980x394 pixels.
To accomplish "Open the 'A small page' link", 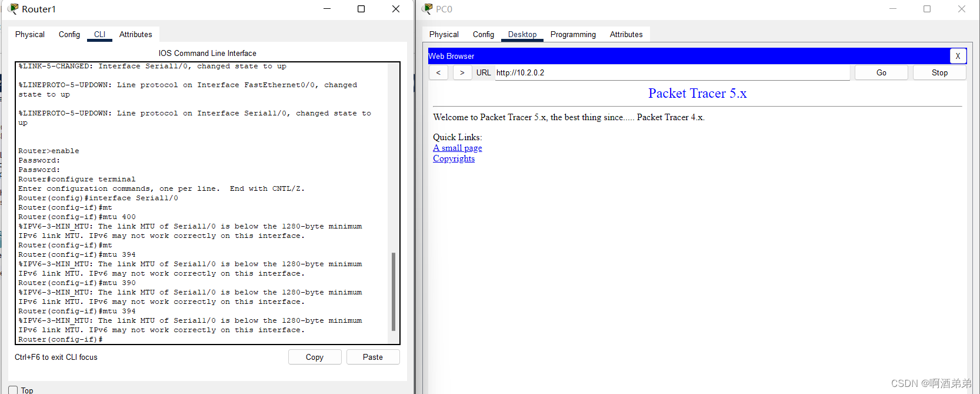I will [x=458, y=148].
